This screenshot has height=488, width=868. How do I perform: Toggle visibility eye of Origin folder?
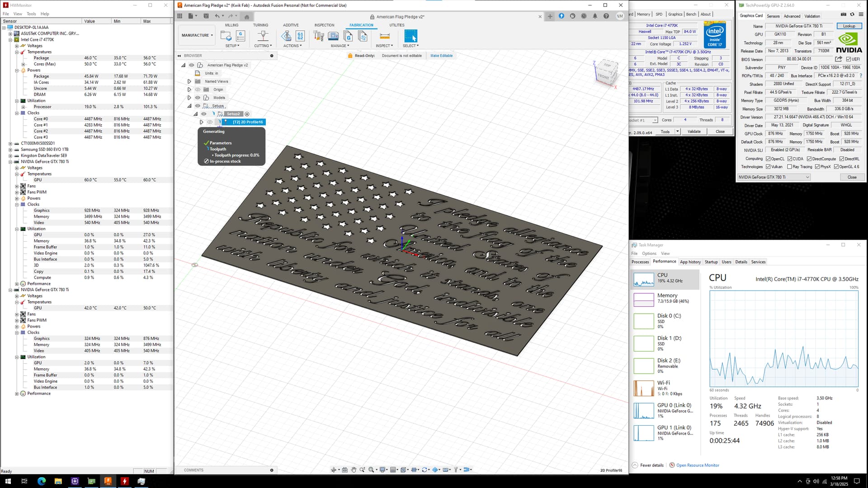pyautogui.click(x=198, y=89)
